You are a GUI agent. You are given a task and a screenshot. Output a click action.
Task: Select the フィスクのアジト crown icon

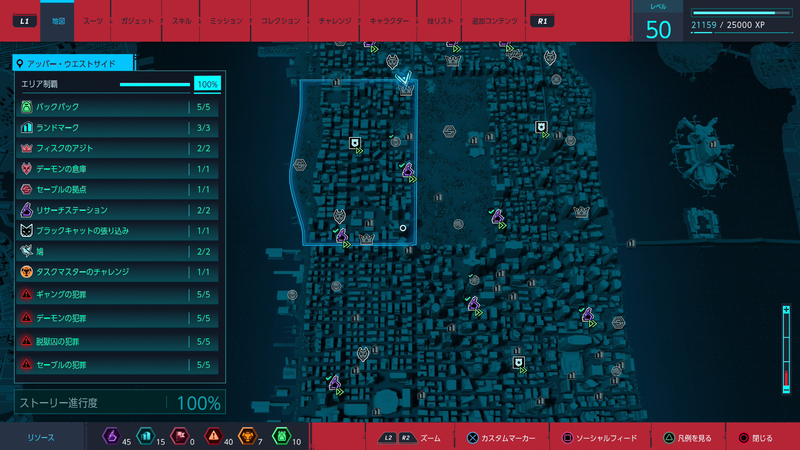coord(27,148)
